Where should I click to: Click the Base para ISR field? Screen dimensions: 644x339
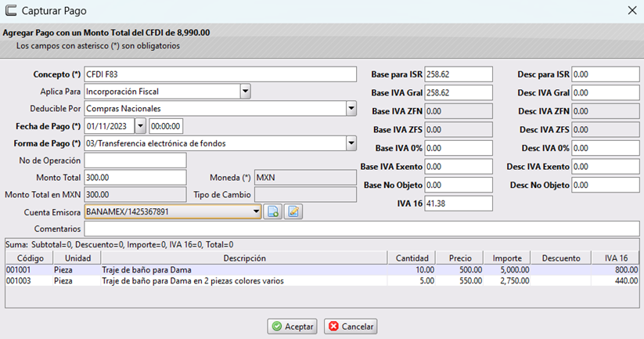click(x=459, y=74)
